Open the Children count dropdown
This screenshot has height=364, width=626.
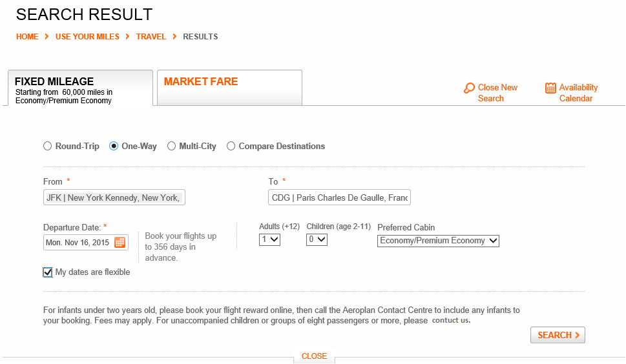317,239
